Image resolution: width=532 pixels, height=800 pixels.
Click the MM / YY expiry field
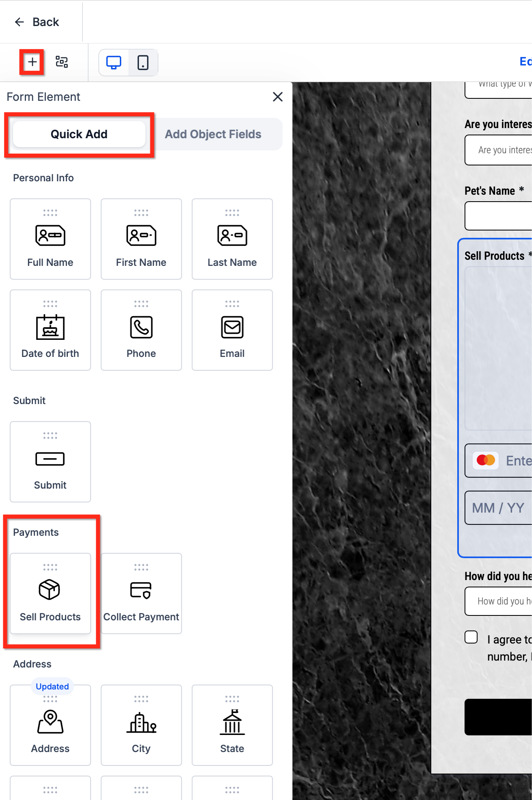(498, 508)
